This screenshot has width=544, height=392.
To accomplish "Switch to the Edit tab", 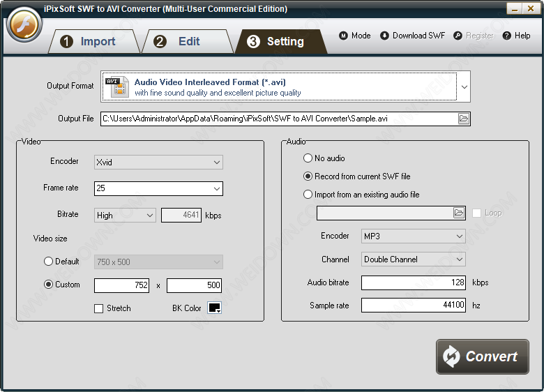I will tap(188, 42).
